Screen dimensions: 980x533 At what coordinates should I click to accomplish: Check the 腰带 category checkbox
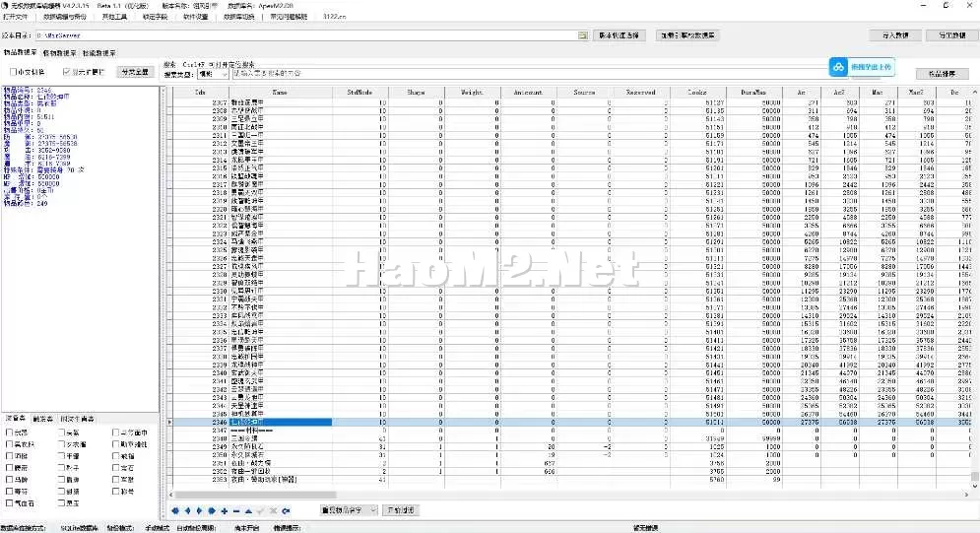(x=10, y=467)
